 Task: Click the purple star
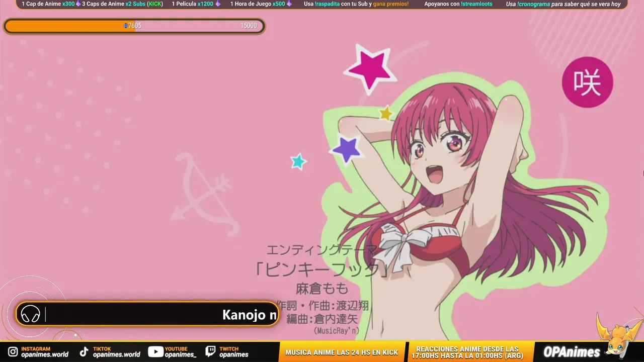click(346, 149)
